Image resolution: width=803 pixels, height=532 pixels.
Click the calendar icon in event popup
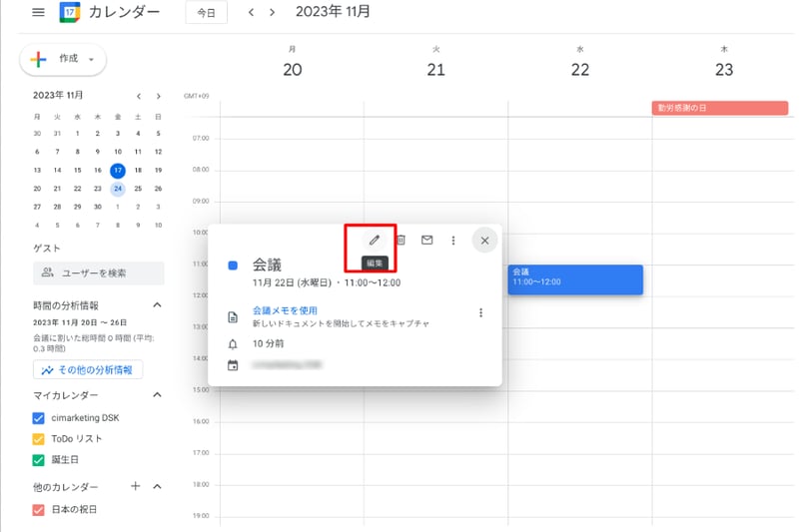tap(233, 365)
